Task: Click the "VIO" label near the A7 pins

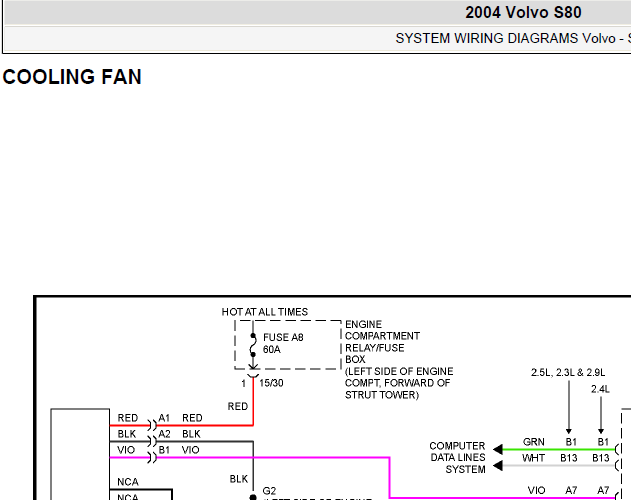Action: point(536,491)
